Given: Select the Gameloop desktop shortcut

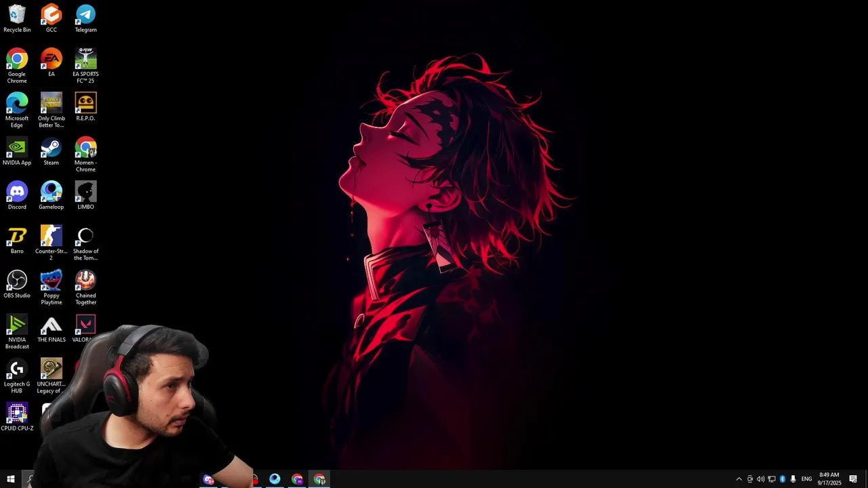Looking at the screenshot, I should point(52,196).
